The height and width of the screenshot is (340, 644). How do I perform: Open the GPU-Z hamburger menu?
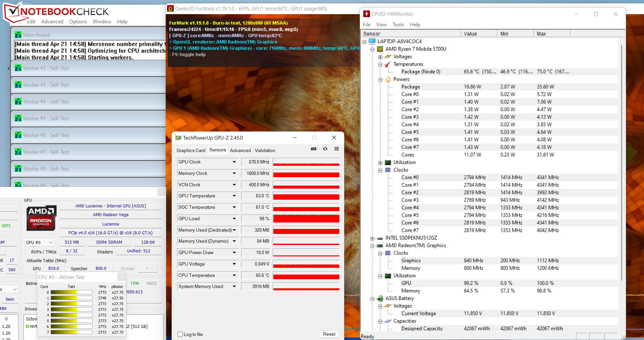pos(336,149)
